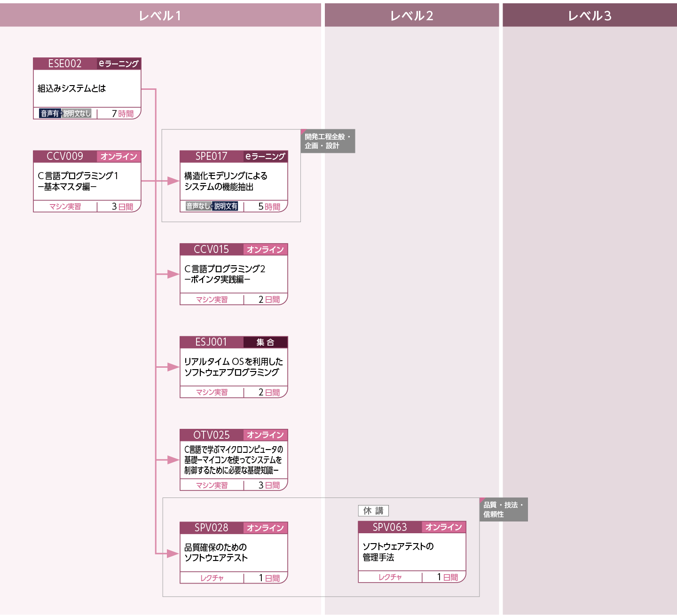Viewport: 677px width, 616px height.
Task: Select C言語プログラミング2 ポインタ実践編 course
Action: coord(225,274)
